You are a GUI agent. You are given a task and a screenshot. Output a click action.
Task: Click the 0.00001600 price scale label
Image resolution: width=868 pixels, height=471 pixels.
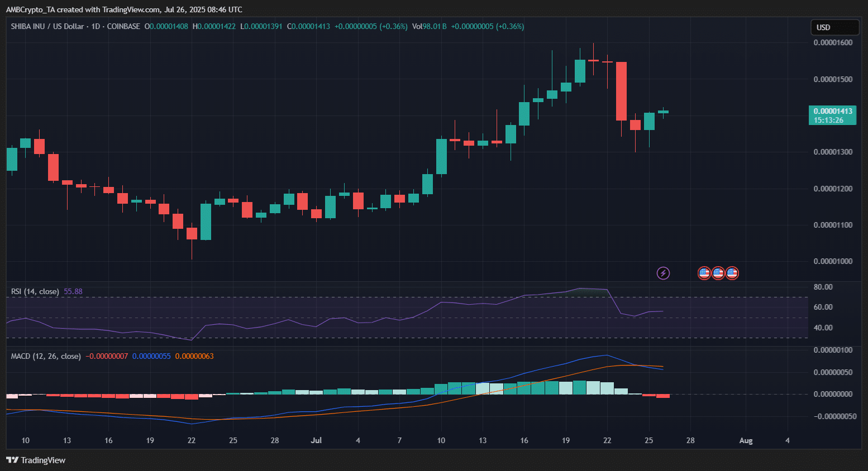click(833, 42)
